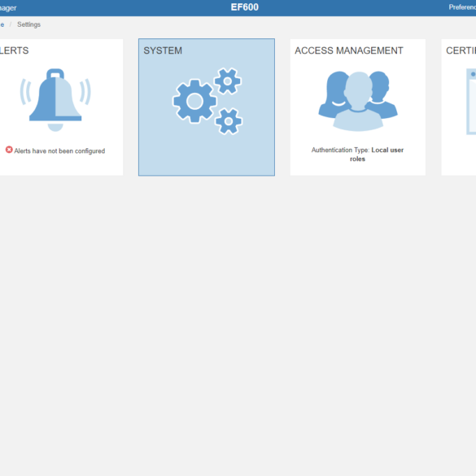Screen dimensions: 476x476
Task: Click the Access Management users icon
Action: click(358, 101)
